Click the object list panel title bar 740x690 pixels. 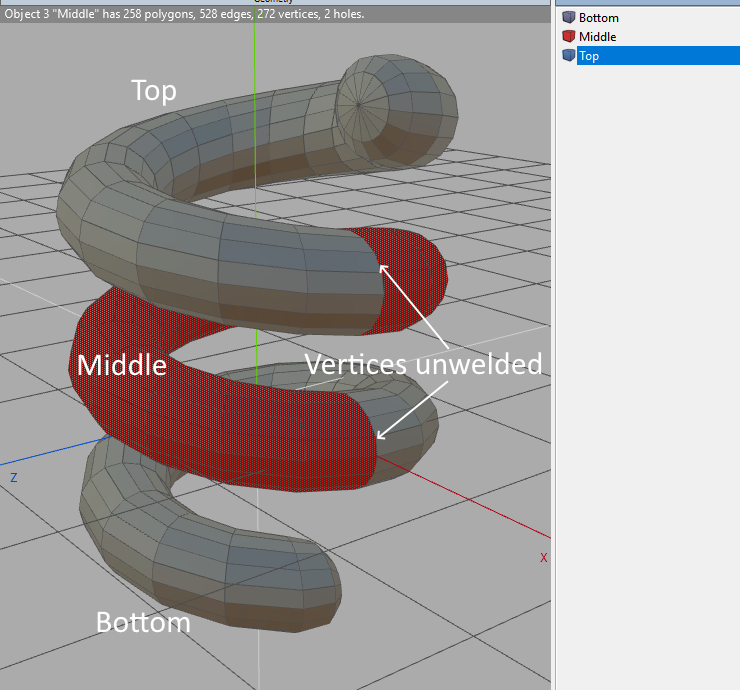tap(647, 3)
